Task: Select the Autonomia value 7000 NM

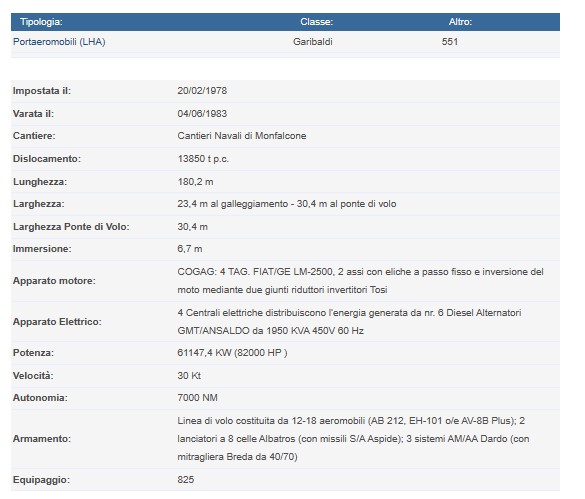Action: [197, 397]
